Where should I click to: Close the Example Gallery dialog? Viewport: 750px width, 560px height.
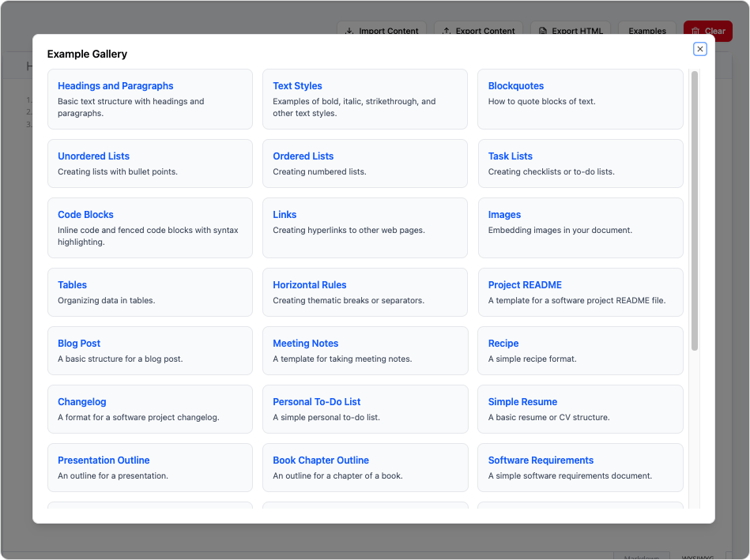tap(699, 49)
